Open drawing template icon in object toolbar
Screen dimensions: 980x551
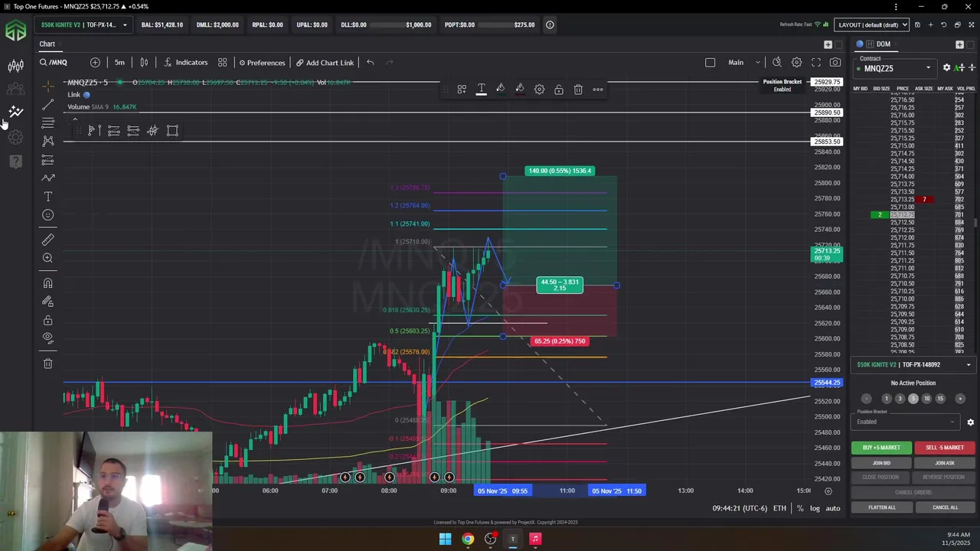pyautogui.click(x=462, y=90)
